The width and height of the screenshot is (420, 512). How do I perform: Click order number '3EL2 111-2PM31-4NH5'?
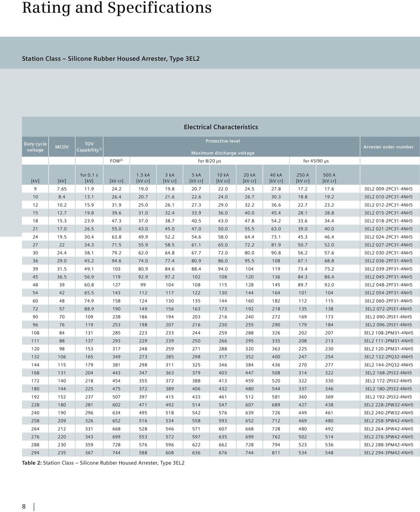pos(388,341)
